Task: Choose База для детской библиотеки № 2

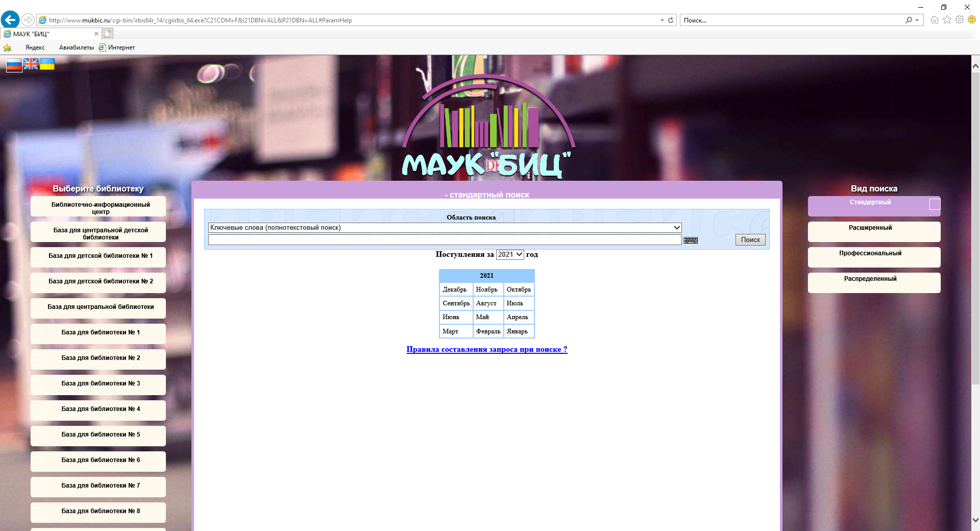Action: pyautogui.click(x=98, y=283)
